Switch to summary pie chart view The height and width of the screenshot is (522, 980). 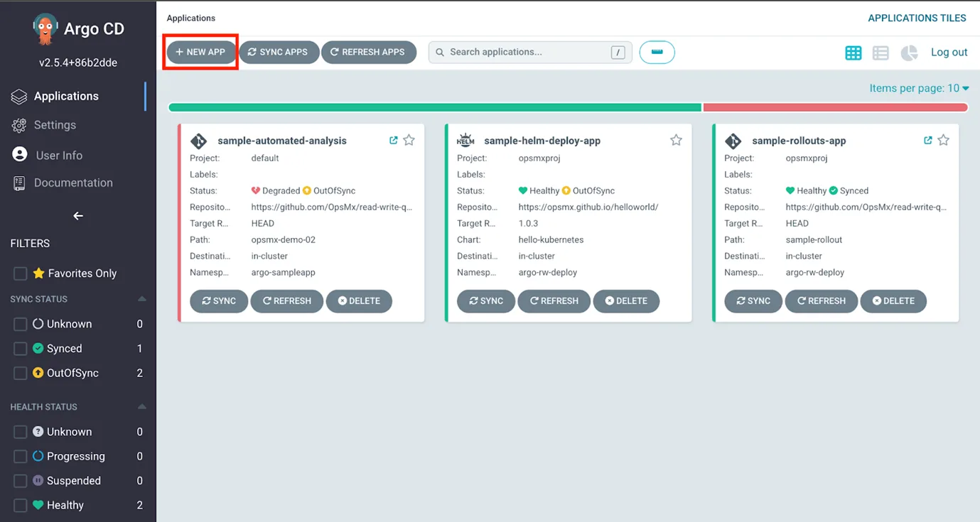pos(909,53)
